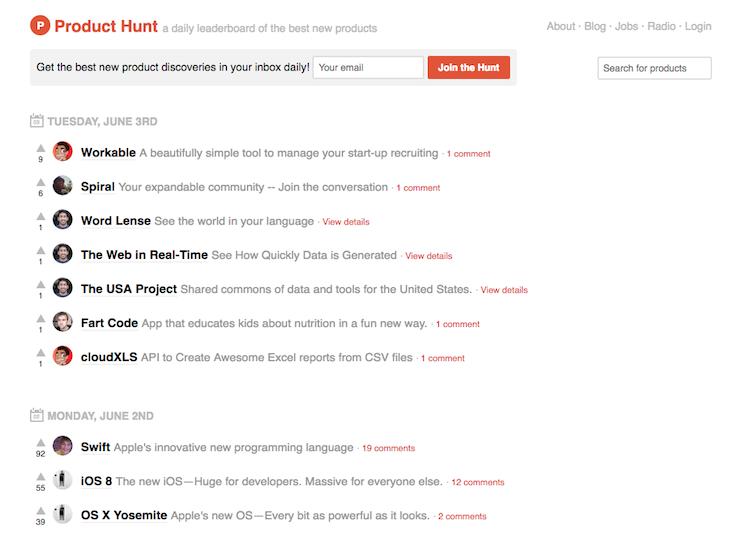The image size is (740, 533).
Task: Open The Web in Real-Time product link
Action: click(x=144, y=255)
